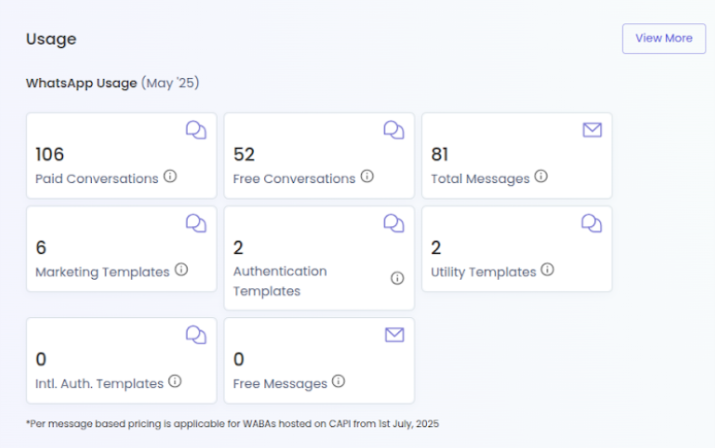Image resolution: width=715 pixels, height=448 pixels.
Task: Open info icon beside Utility Templates
Action: [x=547, y=270]
